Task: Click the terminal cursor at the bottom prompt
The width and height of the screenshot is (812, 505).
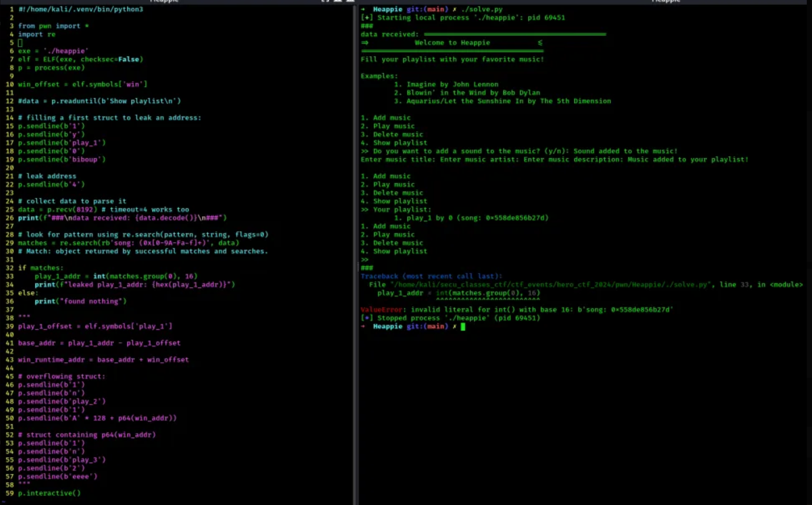Action: pos(463,327)
